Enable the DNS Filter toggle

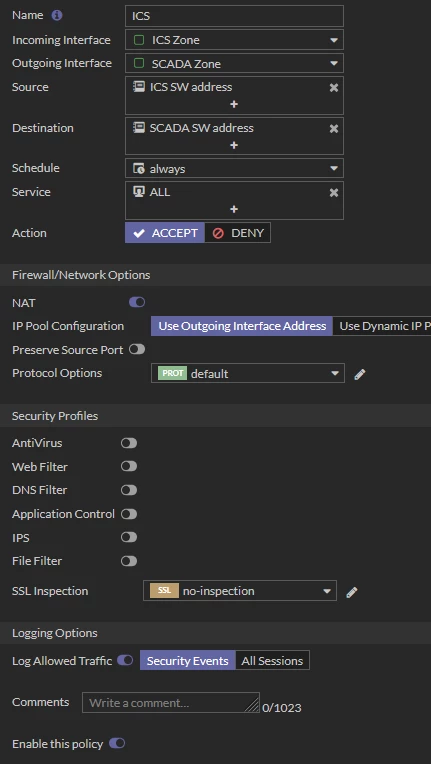[129, 490]
